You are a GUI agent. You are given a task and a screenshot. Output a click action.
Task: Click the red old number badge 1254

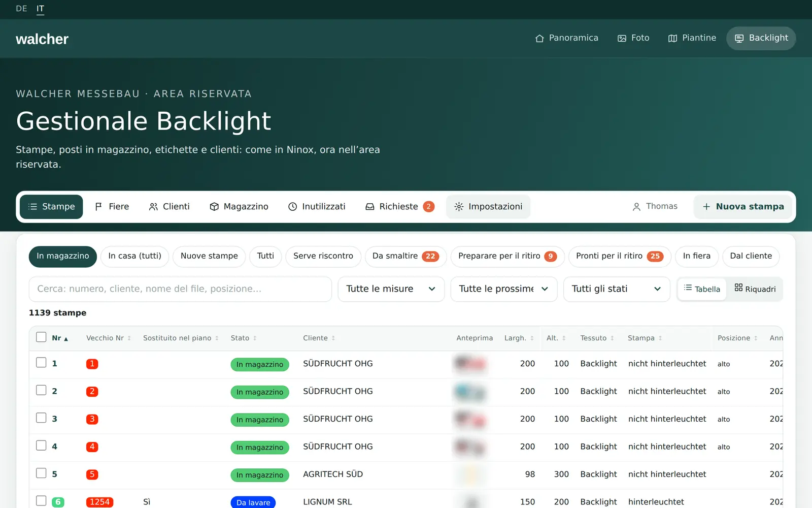(99, 502)
